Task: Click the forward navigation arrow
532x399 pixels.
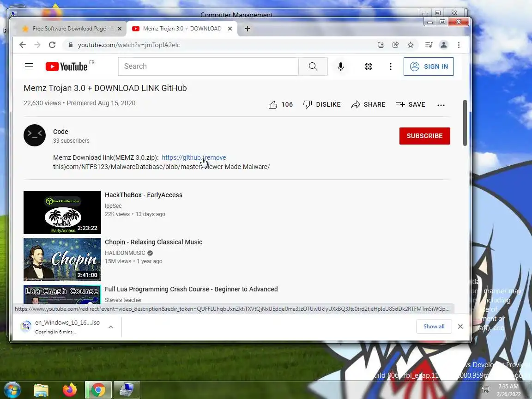Action: tap(37, 45)
